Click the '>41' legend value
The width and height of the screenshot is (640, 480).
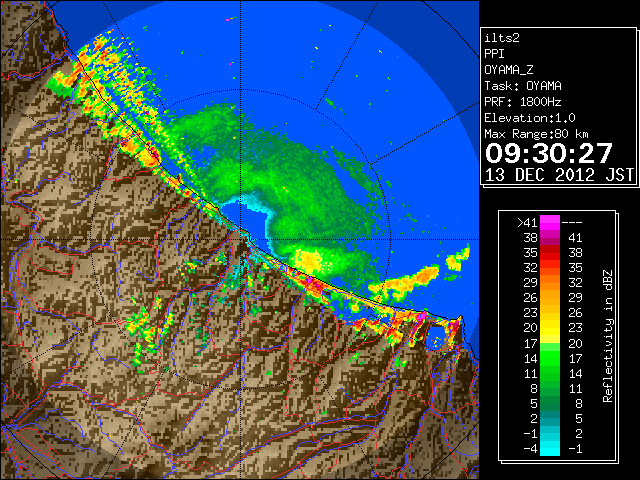[x=527, y=222]
